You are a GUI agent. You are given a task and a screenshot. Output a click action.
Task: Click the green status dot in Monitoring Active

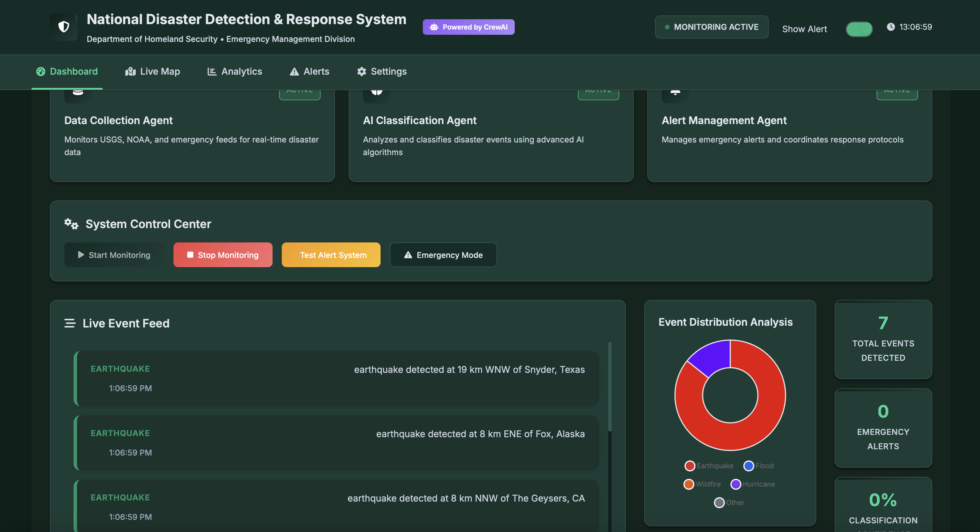[667, 27]
